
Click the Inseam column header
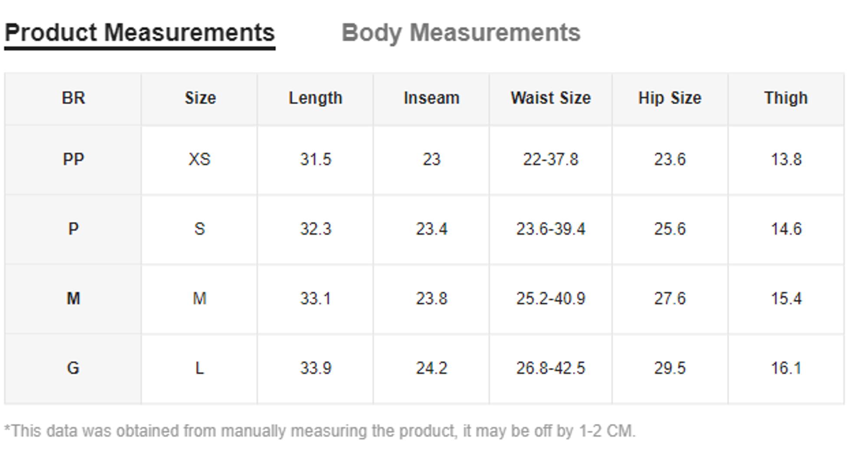coord(431,98)
